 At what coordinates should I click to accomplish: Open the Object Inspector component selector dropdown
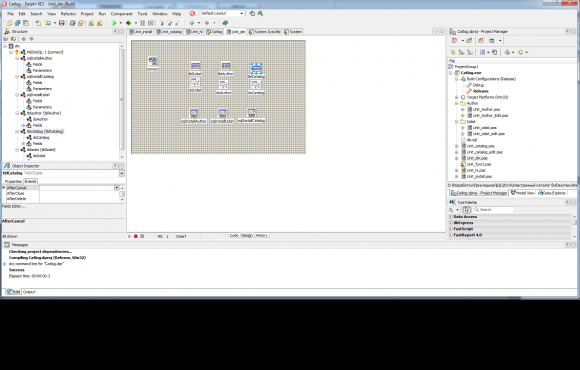coord(121,173)
